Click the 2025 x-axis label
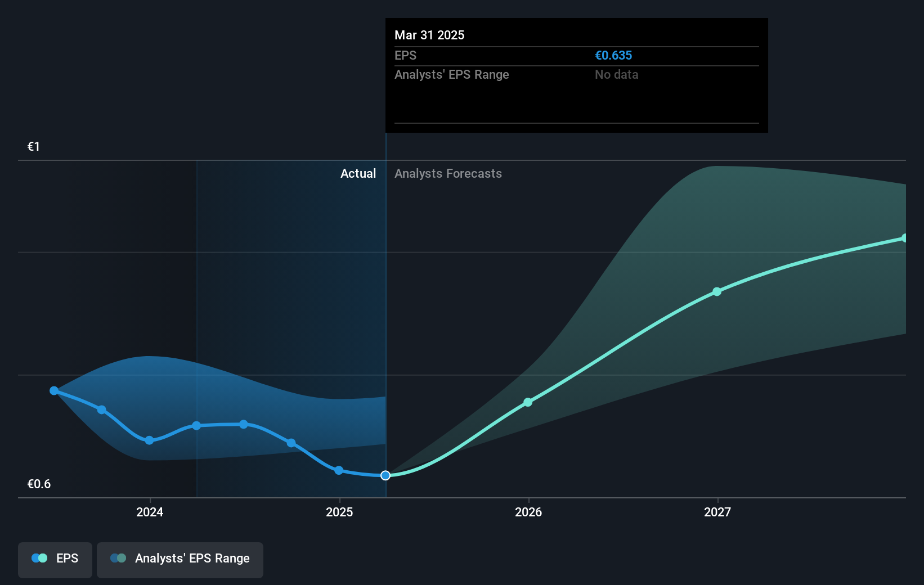924x585 pixels. 339,512
